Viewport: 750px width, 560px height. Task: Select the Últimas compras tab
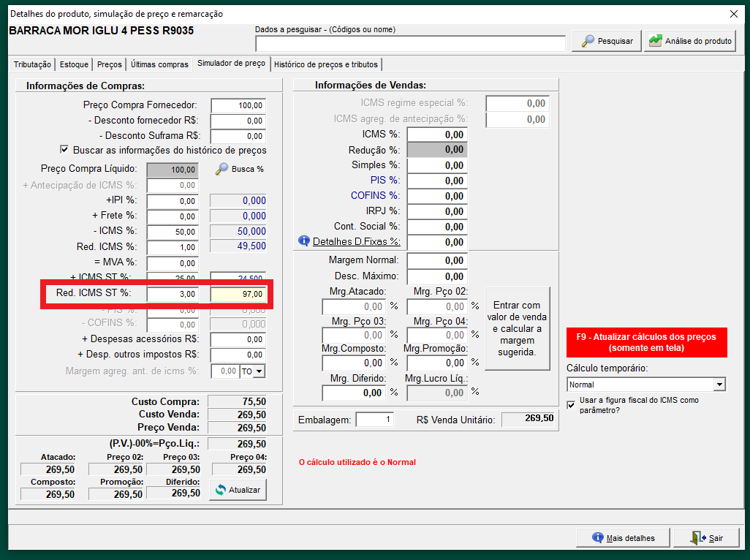tap(159, 64)
